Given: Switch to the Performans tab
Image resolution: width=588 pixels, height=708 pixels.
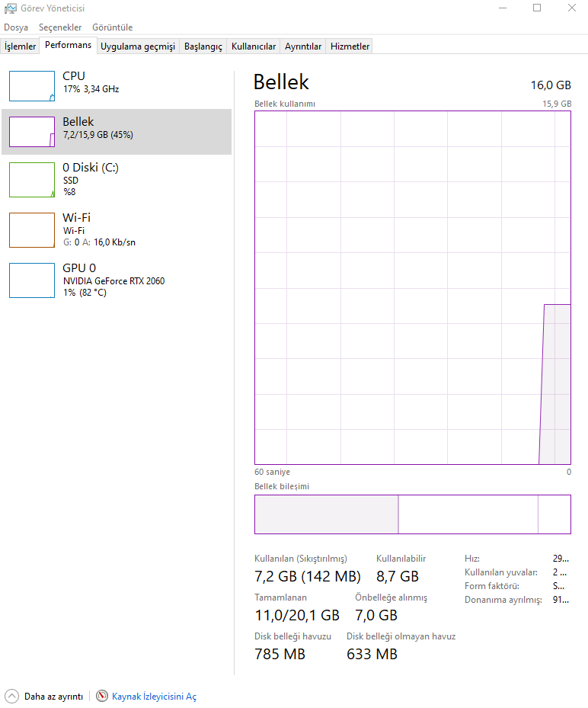Looking at the screenshot, I should [x=68, y=45].
